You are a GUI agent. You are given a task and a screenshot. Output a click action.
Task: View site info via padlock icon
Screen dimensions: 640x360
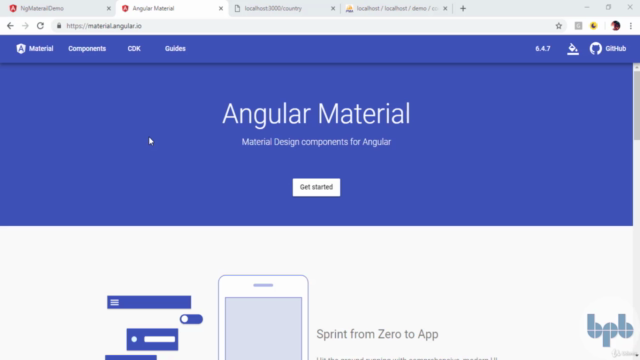pyautogui.click(x=59, y=26)
